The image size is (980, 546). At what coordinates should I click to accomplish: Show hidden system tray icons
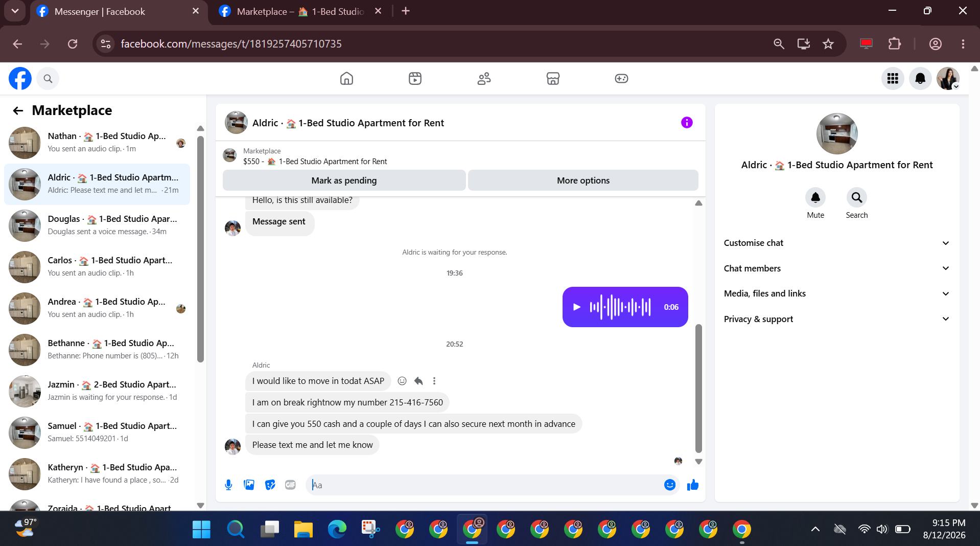coord(815,529)
